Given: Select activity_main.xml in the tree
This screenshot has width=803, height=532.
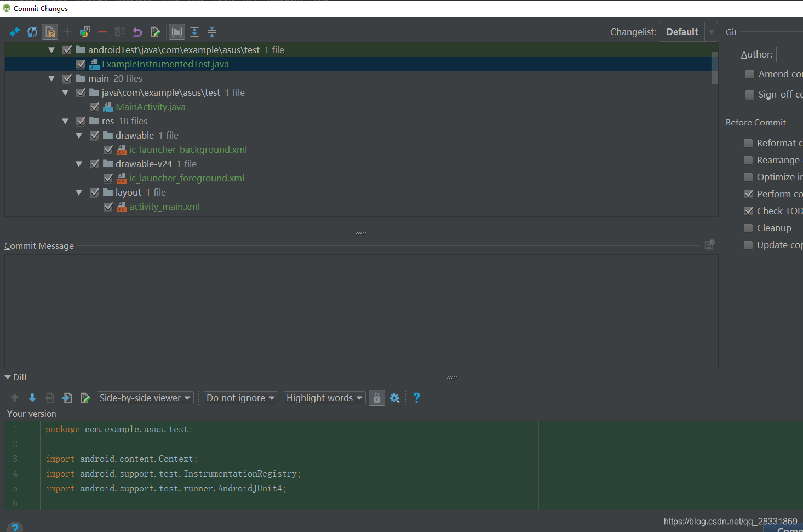Looking at the screenshot, I should [x=164, y=207].
